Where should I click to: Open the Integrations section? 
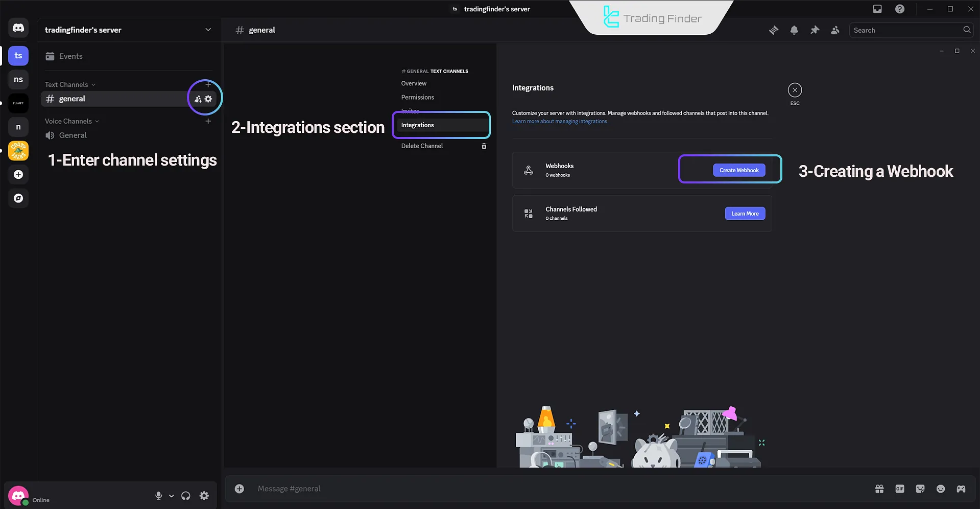pos(417,125)
